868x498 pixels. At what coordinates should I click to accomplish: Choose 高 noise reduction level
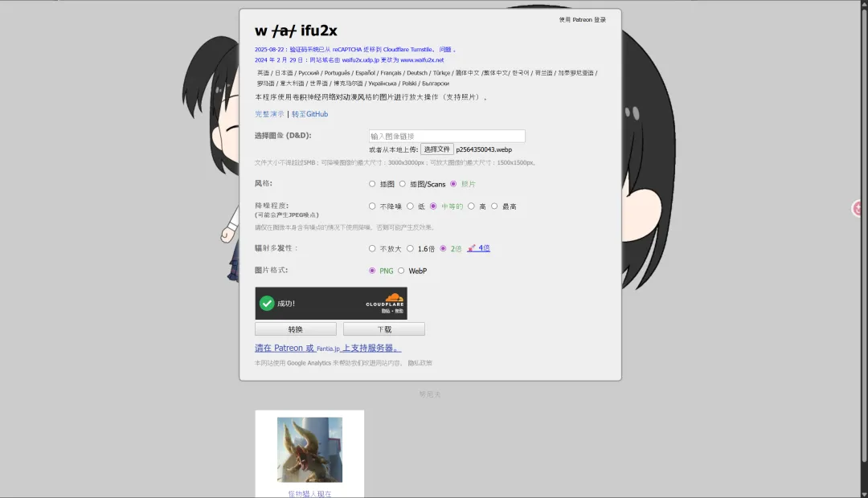(x=471, y=206)
